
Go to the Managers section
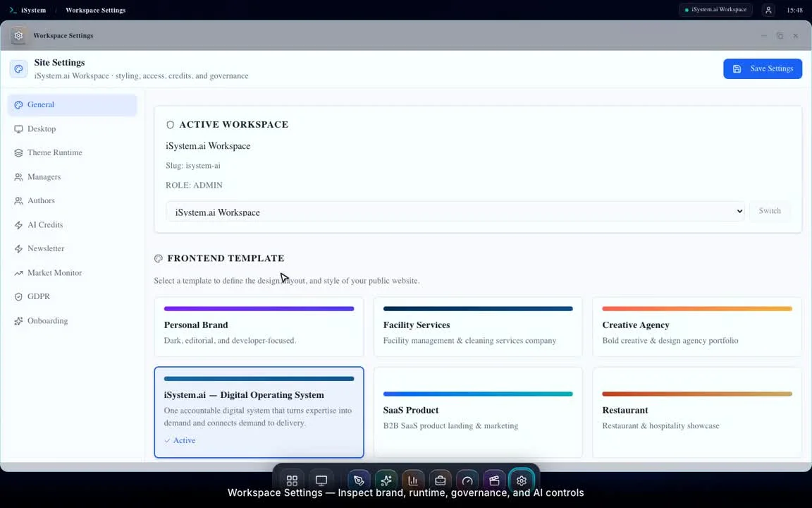[73, 177]
